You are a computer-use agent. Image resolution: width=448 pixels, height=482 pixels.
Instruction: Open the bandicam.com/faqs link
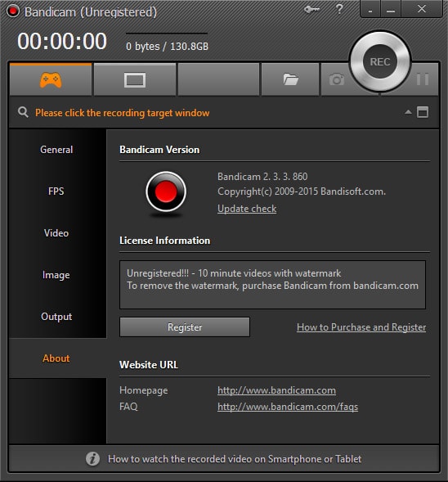click(x=288, y=407)
